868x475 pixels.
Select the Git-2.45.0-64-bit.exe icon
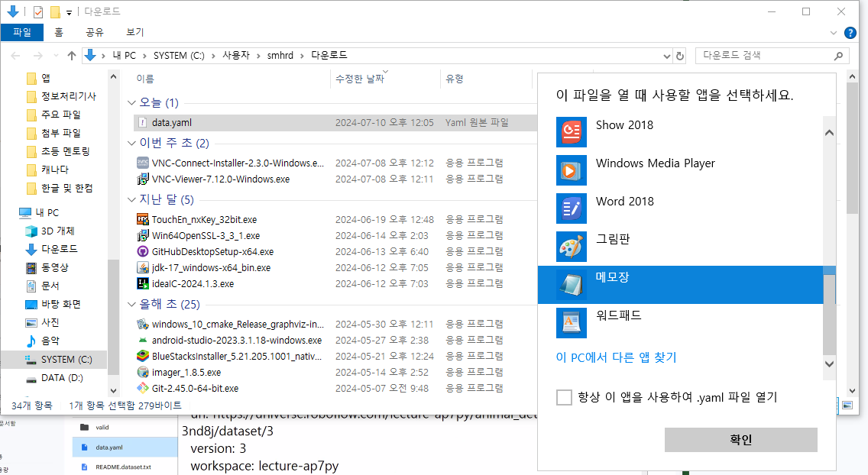[x=142, y=388]
